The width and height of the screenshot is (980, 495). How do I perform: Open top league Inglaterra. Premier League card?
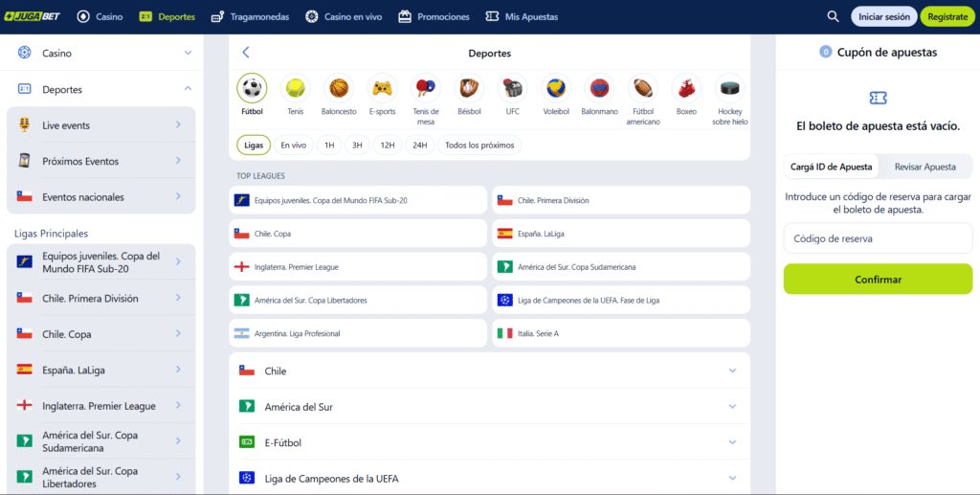(x=358, y=267)
